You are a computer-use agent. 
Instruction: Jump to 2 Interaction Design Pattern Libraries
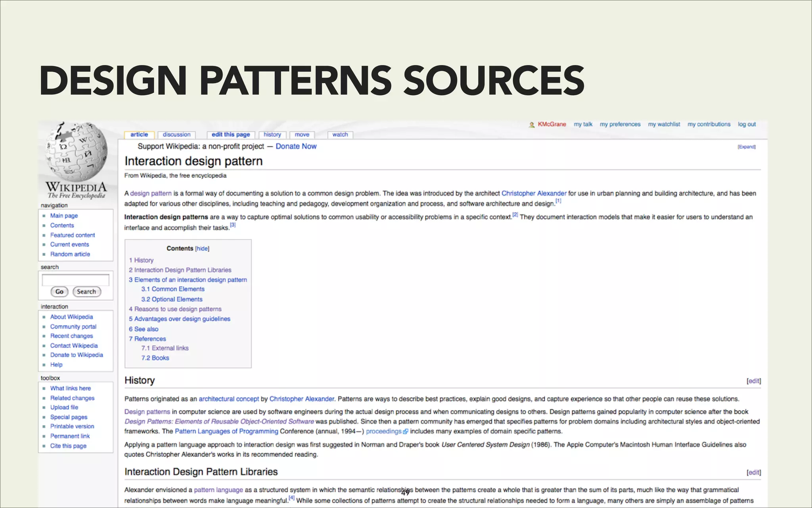[x=180, y=270]
